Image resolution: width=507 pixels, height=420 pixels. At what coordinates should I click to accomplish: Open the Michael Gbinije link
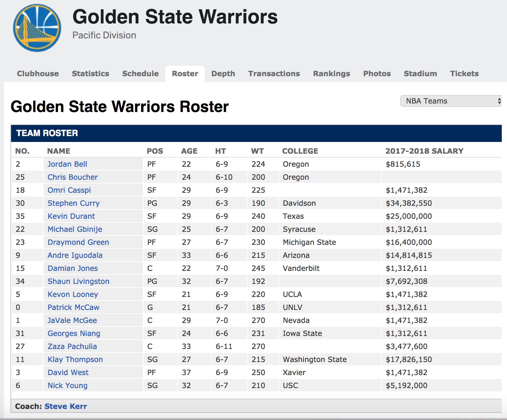pos(75,229)
